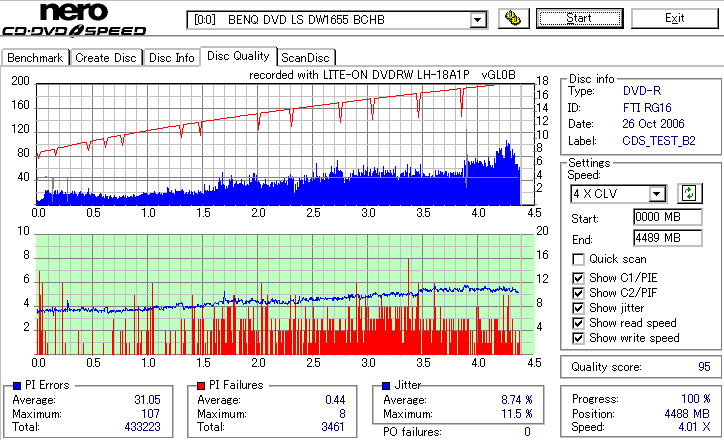Image resolution: width=724 pixels, height=441 pixels.
Task: Click the recorded with LITE-ON DVDRW text
Action: tap(382, 75)
